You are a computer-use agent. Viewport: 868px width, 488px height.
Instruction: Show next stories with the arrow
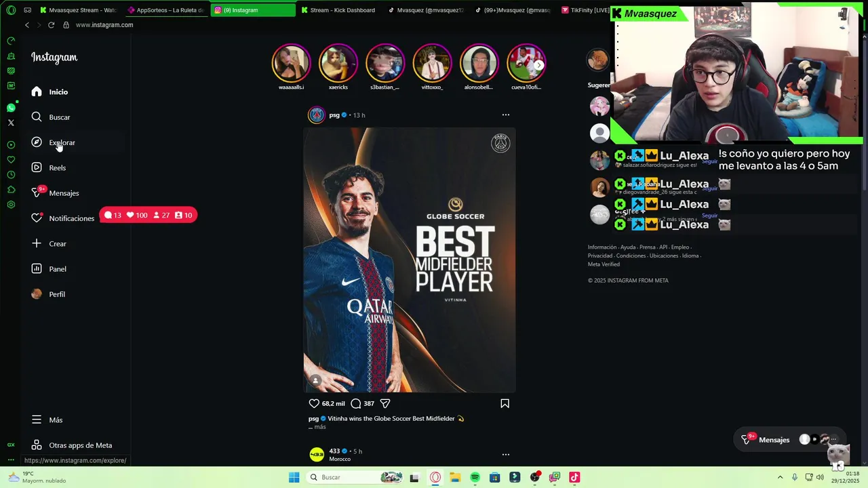coord(538,66)
